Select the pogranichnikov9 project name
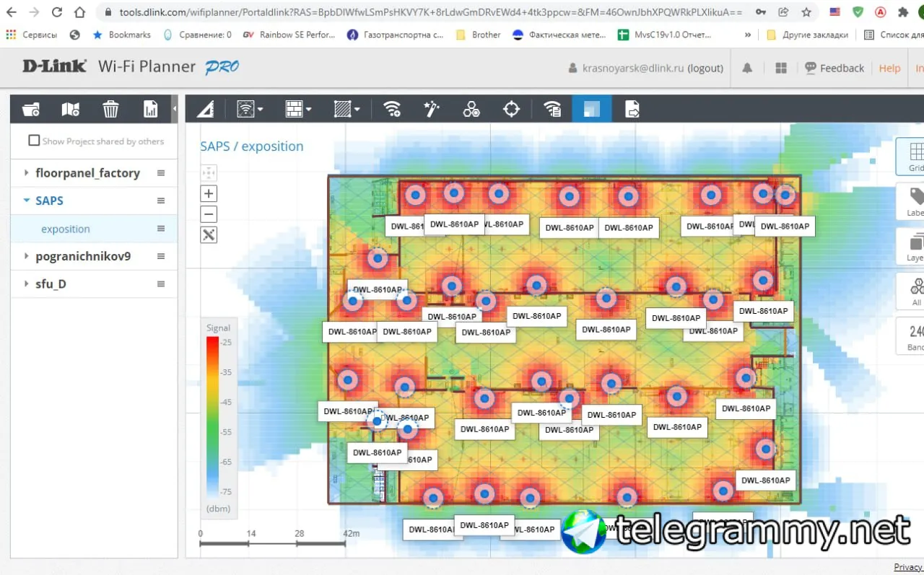 (83, 256)
